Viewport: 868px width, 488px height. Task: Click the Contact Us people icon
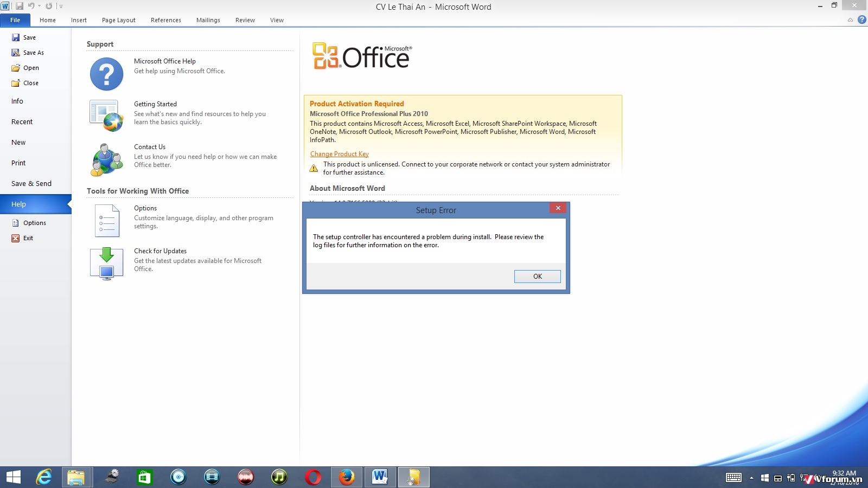(106, 159)
